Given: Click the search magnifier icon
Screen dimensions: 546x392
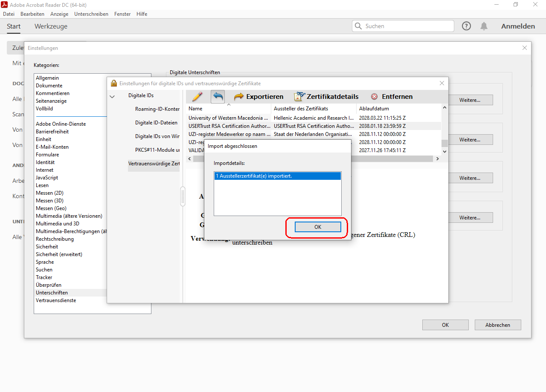Looking at the screenshot, I should [x=358, y=26].
